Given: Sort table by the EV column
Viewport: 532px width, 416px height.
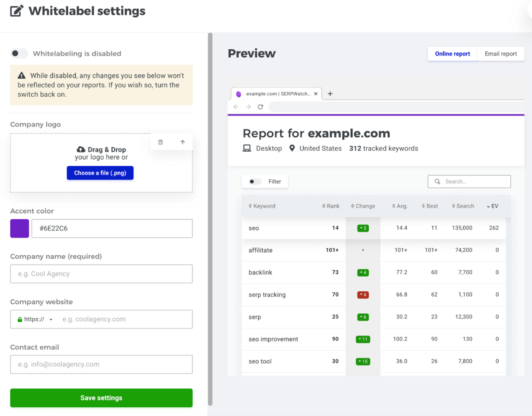Looking at the screenshot, I should (492, 206).
